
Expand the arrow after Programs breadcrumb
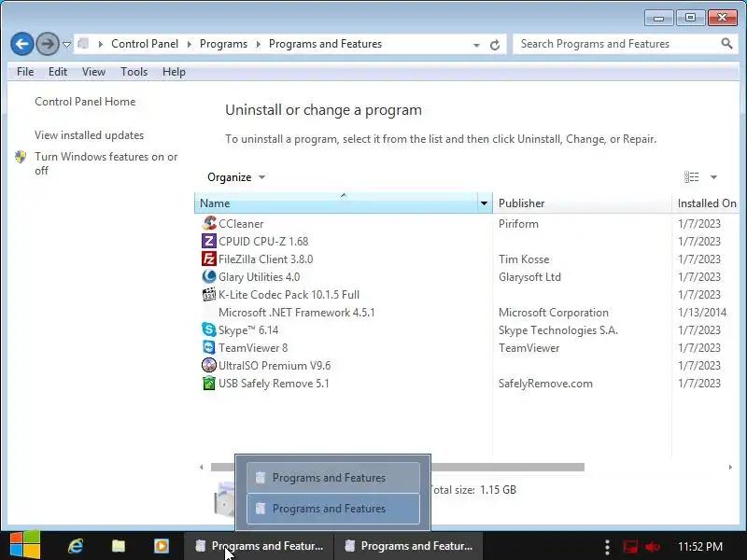259,44
